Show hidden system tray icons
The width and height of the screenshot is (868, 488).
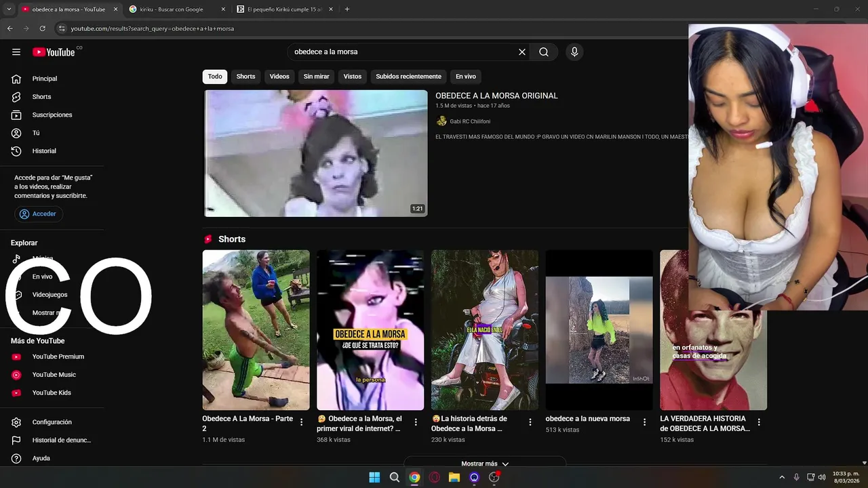tap(781, 477)
